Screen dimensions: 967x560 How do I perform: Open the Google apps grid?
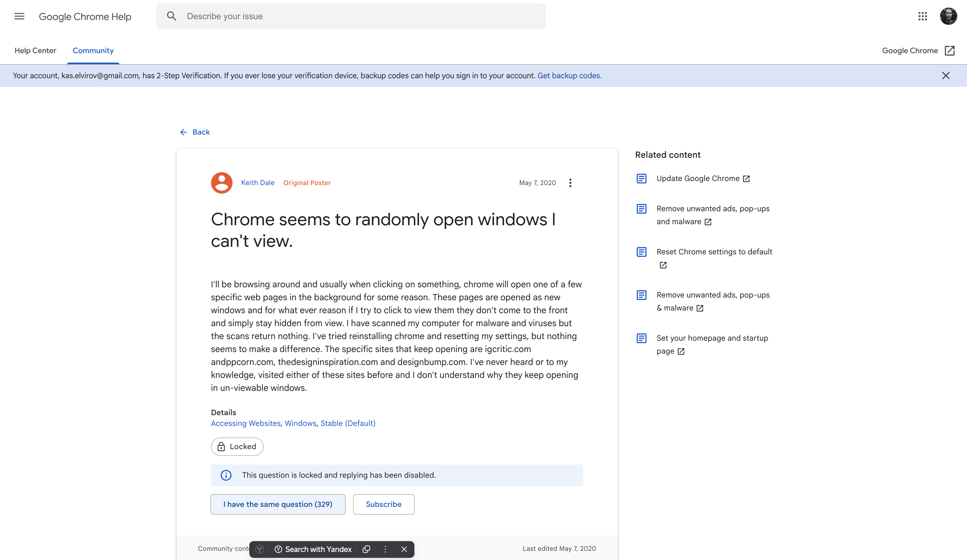tap(922, 16)
